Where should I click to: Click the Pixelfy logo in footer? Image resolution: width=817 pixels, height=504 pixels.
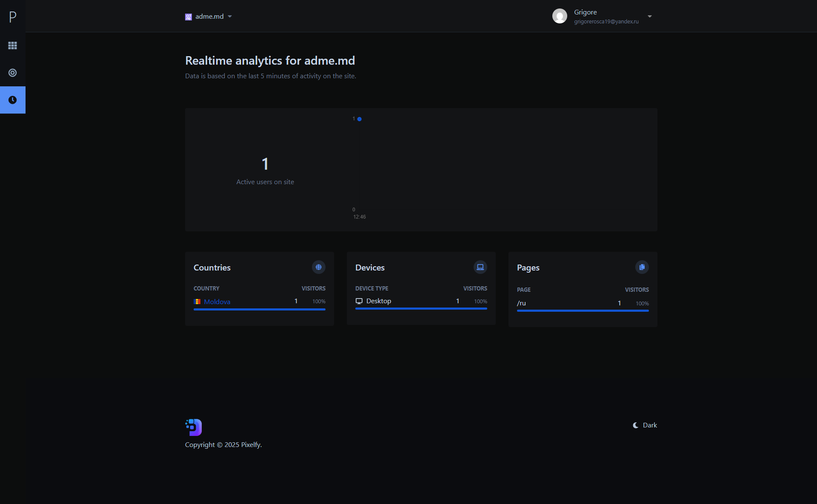tap(194, 427)
